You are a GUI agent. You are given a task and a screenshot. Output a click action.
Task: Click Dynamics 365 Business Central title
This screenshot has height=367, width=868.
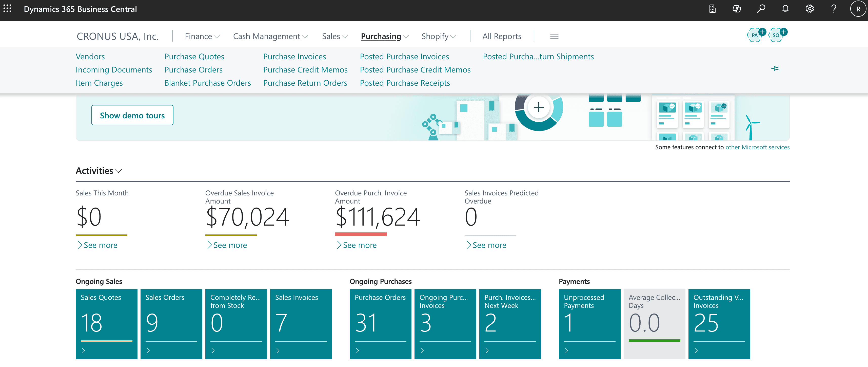coord(80,9)
